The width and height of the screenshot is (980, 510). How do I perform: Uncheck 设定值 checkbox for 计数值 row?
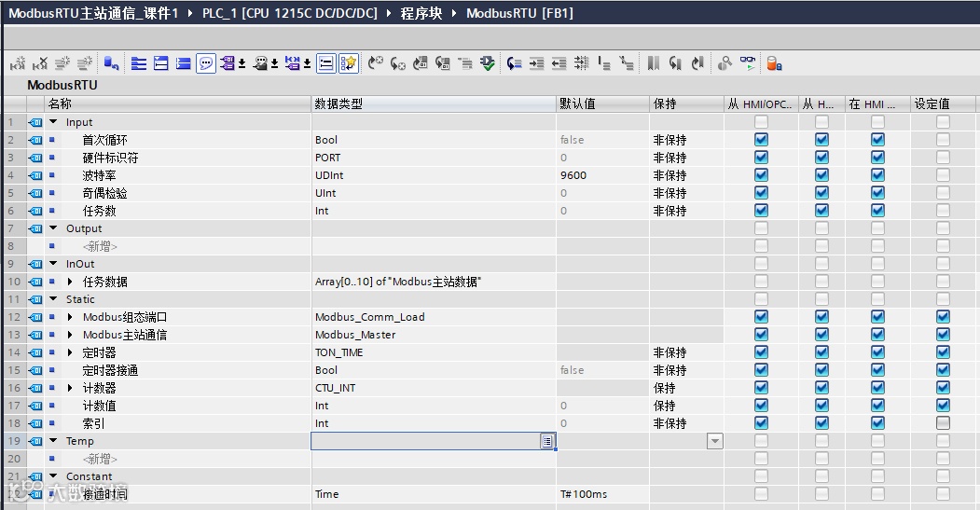tap(943, 405)
